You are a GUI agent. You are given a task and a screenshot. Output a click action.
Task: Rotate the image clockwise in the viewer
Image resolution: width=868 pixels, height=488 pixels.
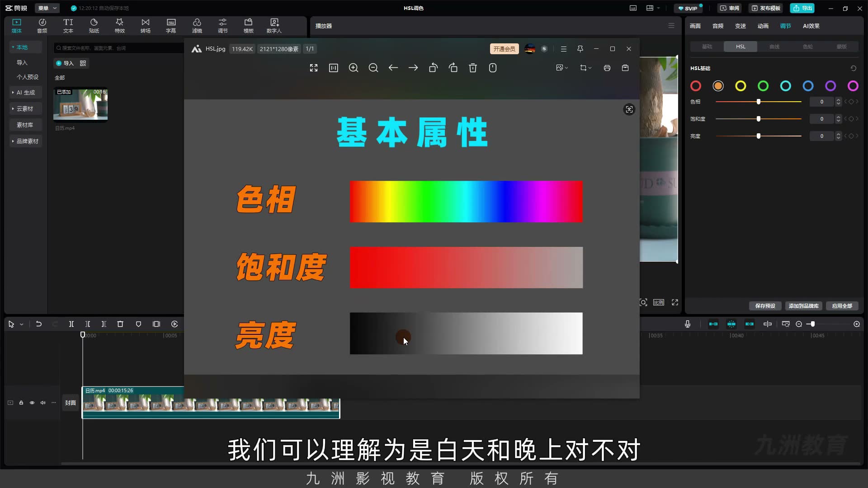click(x=453, y=68)
